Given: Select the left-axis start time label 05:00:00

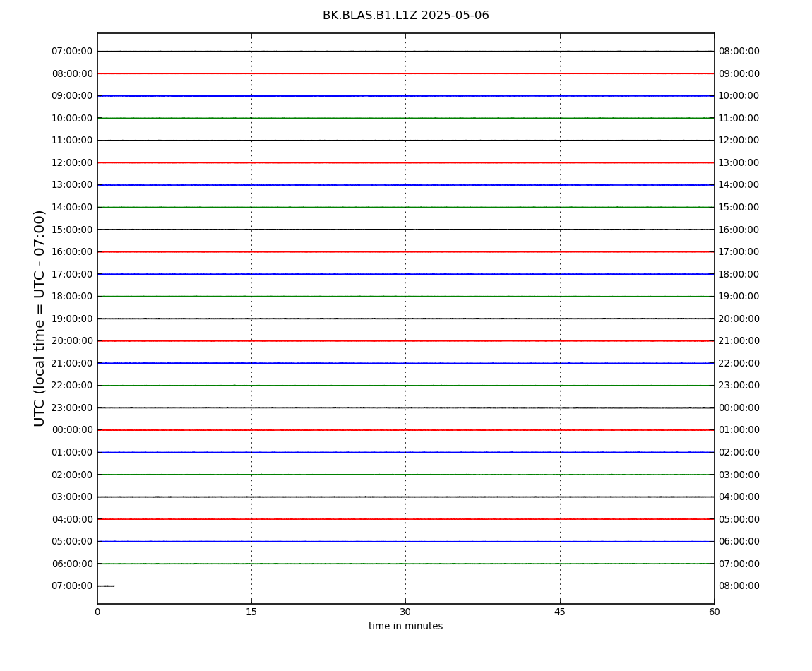Looking at the screenshot, I should (x=73, y=542).
